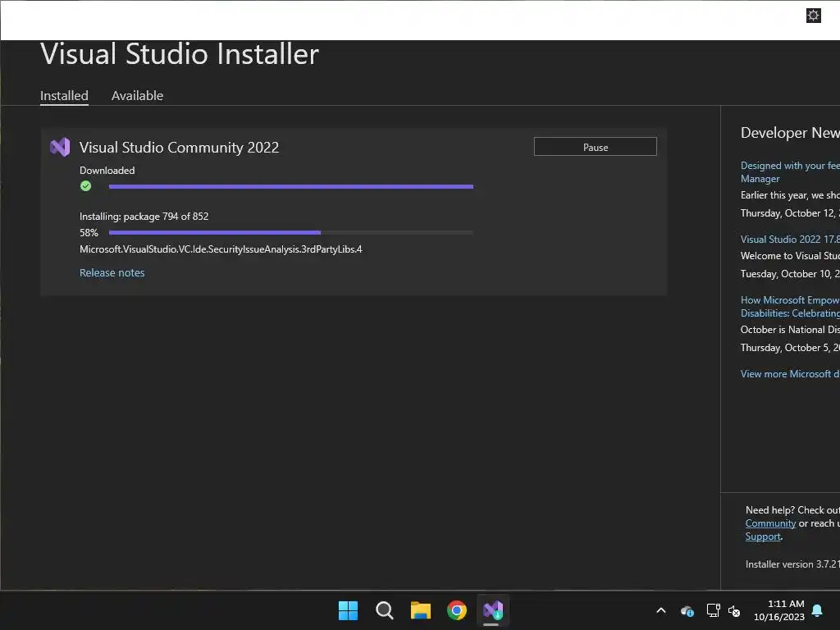Image resolution: width=840 pixels, height=630 pixels.
Task: Click the '58%' percentage text
Action: click(89, 233)
